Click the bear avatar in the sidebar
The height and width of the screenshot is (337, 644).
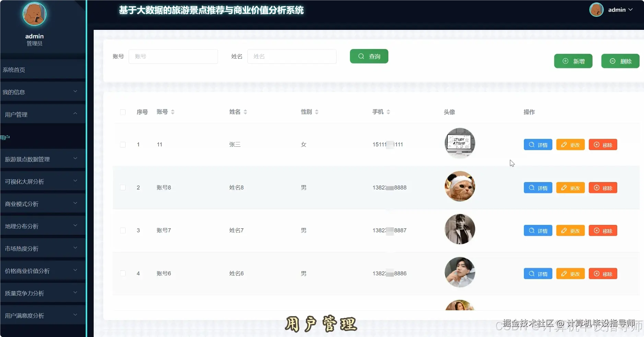click(x=34, y=14)
